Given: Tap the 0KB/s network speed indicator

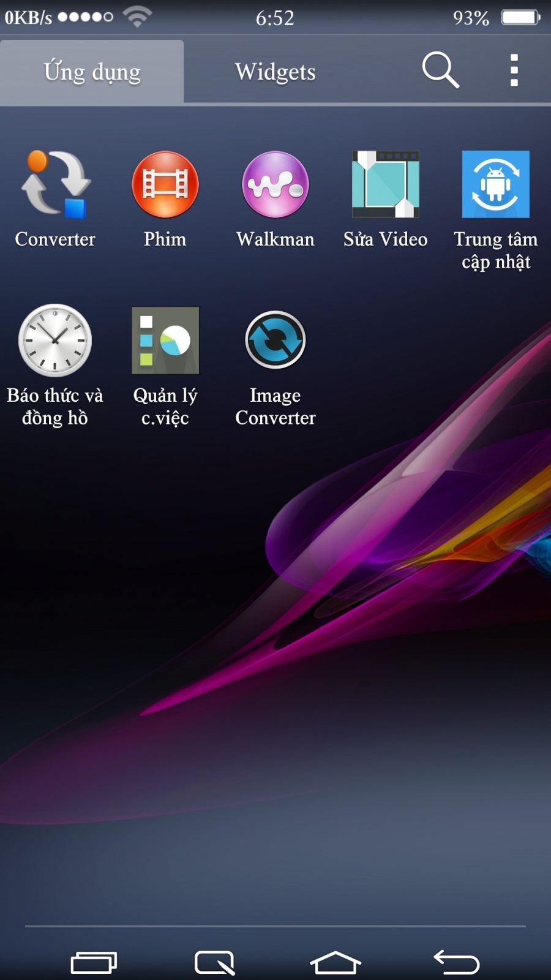Looking at the screenshot, I should (x=28, y=18).
